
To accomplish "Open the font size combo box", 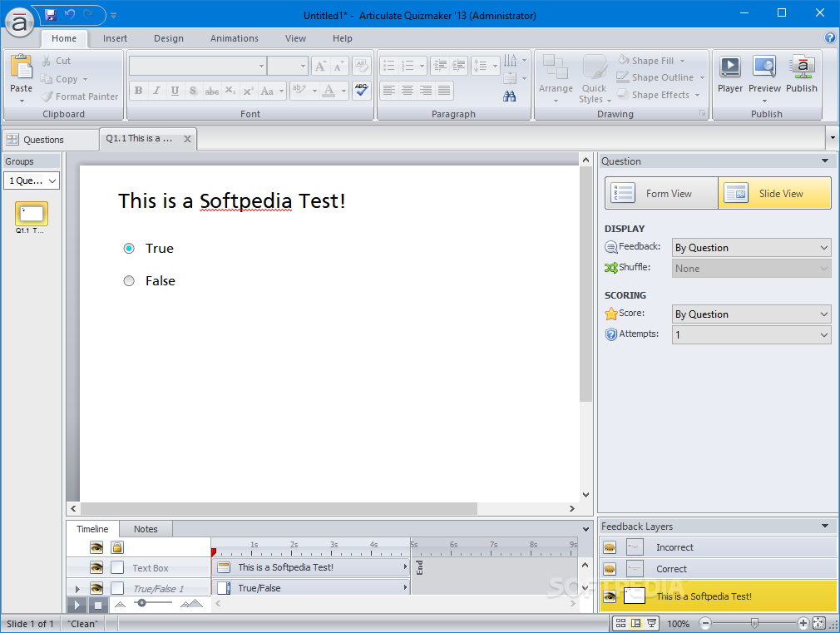I will coord(288,66).
